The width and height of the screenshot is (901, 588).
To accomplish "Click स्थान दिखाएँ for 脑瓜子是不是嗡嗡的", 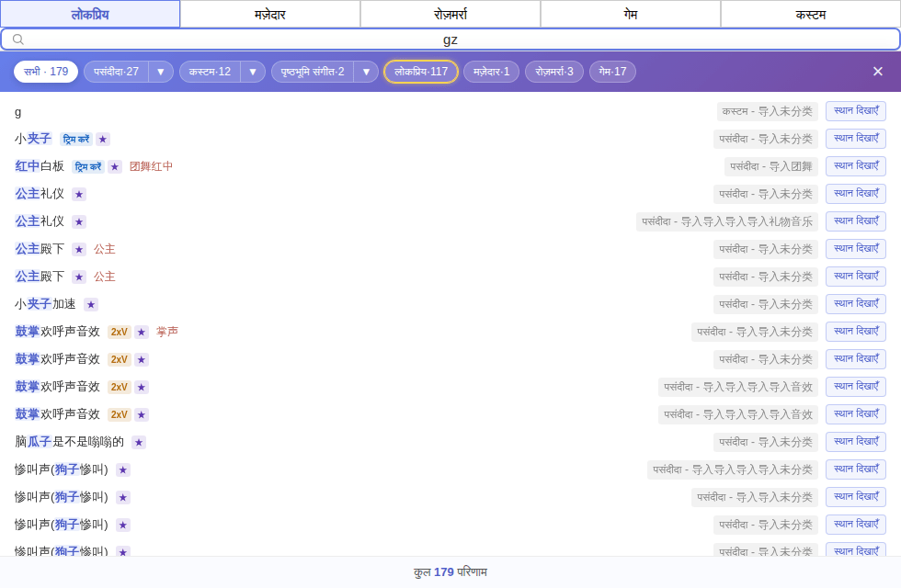I will (x=856, y=442).
